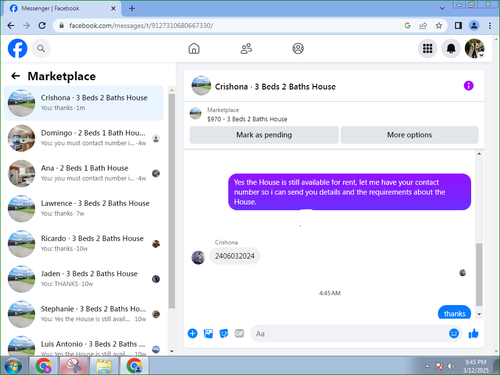Click the purple 'Yes the House' message bubble
Viewport: 500px width, 375px height.
click(349, 192)
